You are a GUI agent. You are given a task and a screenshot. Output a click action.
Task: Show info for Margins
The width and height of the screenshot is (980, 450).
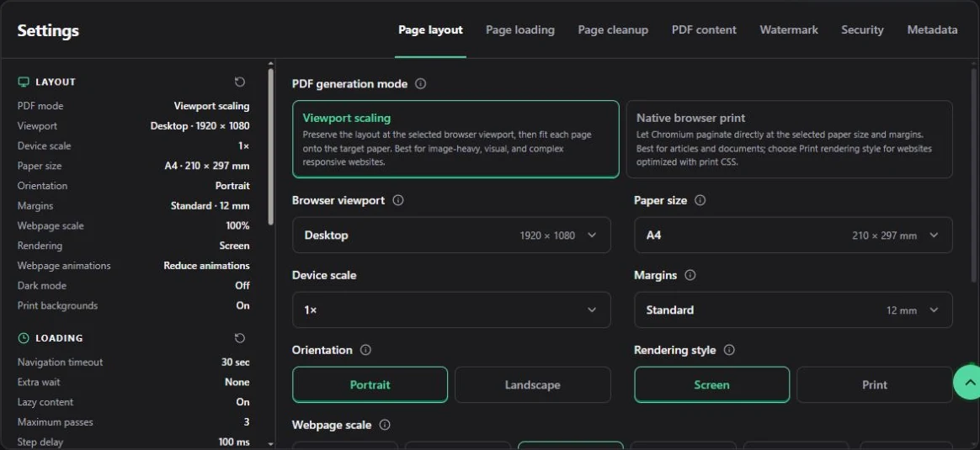690,274
